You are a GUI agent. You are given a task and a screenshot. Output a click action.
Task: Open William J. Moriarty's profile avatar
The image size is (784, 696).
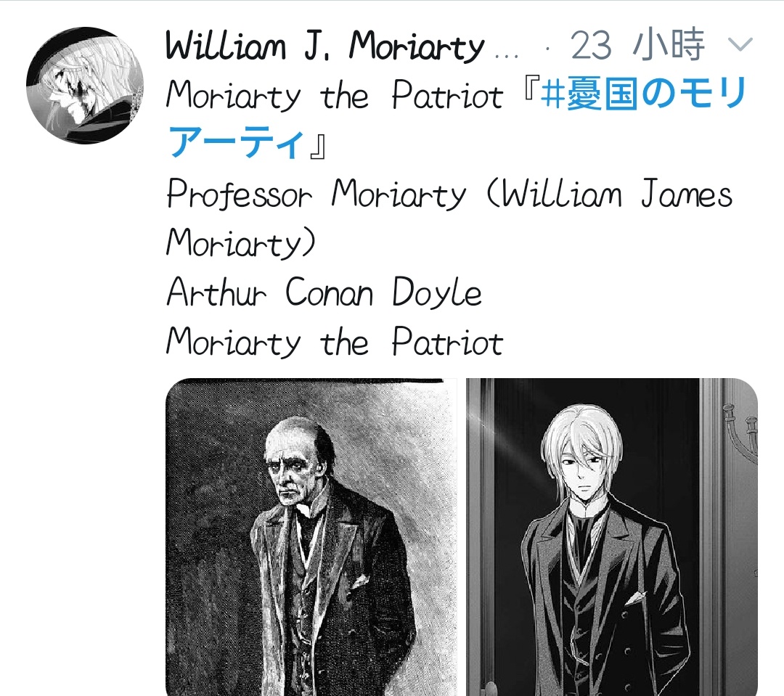84,85
